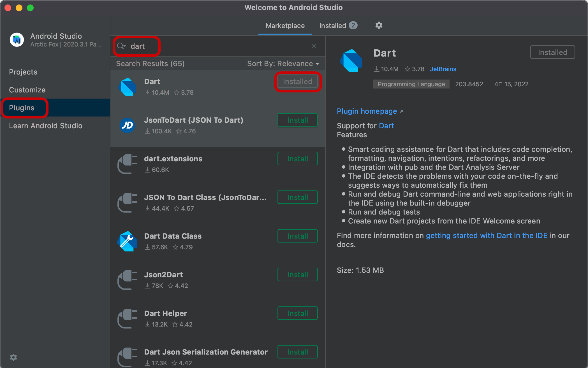Click the plugin search field containing dart
The height and width of the screenshot is (368, 588).
click(x=218, y=46)
